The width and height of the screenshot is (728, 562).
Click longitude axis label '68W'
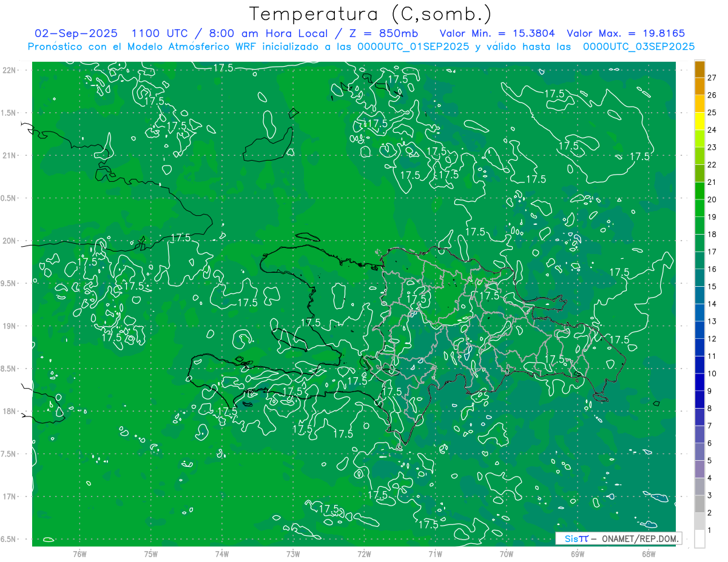click(649, 554)
